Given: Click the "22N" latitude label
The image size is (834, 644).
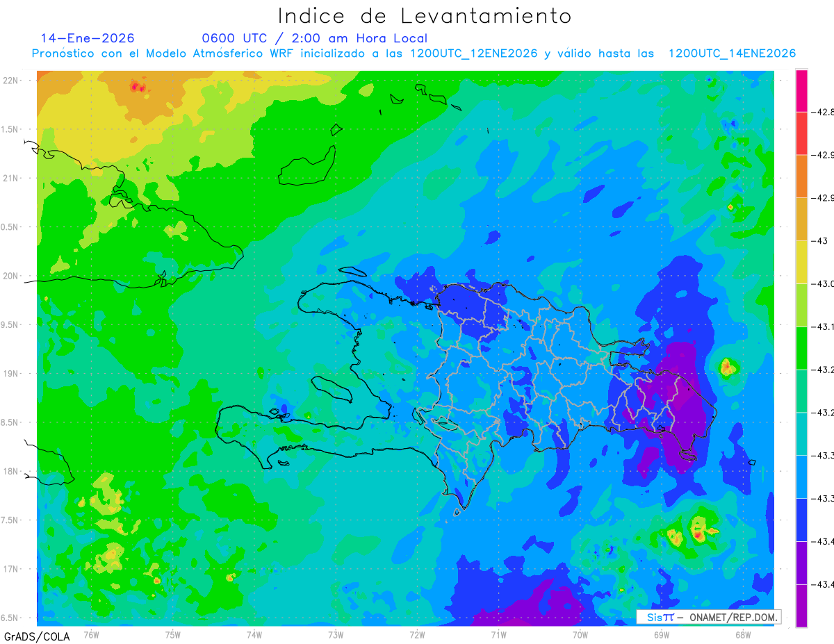Looking at the screenshot, I should pos(11,80).
